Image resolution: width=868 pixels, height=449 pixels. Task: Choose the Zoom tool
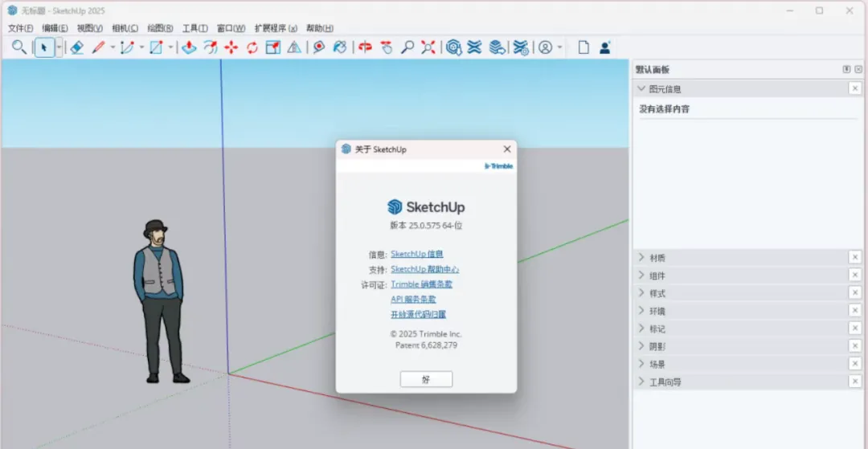point(407,47)
